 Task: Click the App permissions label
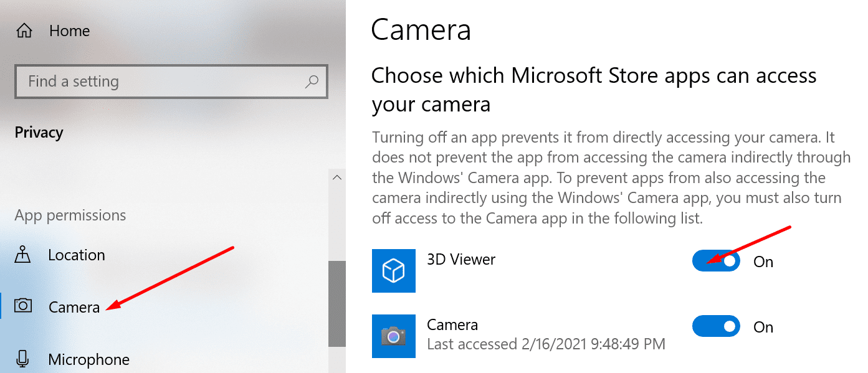click(x=70, y=215)
